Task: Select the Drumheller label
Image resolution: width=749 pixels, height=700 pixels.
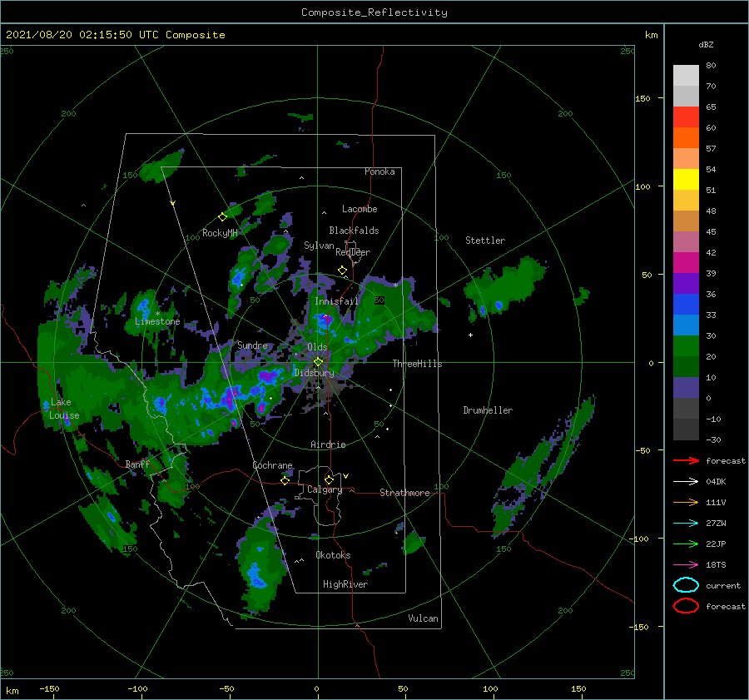Action: click(x=488, y=410)
